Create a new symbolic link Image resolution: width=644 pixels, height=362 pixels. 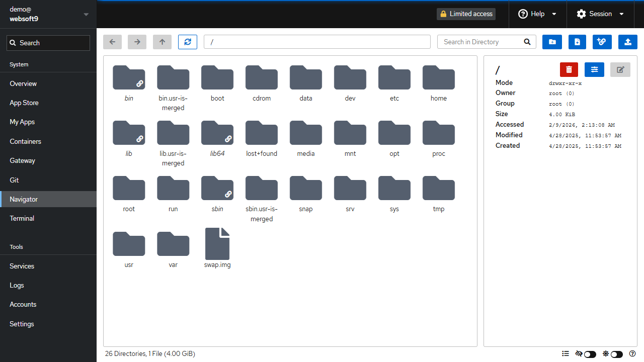(602, 42)
